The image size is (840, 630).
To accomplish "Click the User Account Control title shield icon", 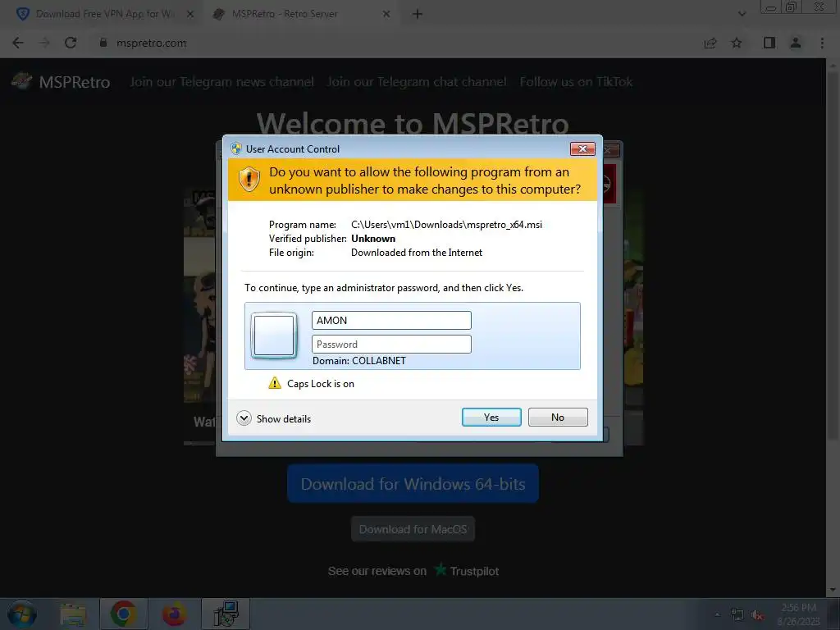I will (235, 148).
